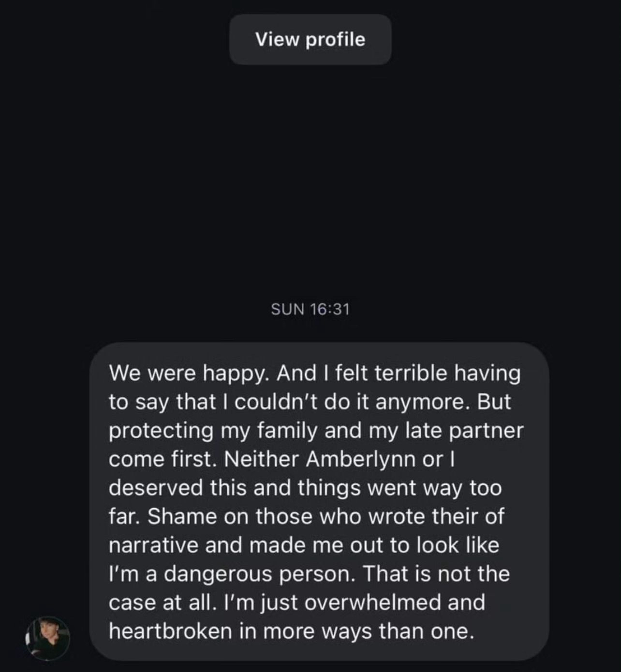Click the text 'I'm a dangerous person'
The height and width of the screenshot is (672, 621).
coord(232,574)
